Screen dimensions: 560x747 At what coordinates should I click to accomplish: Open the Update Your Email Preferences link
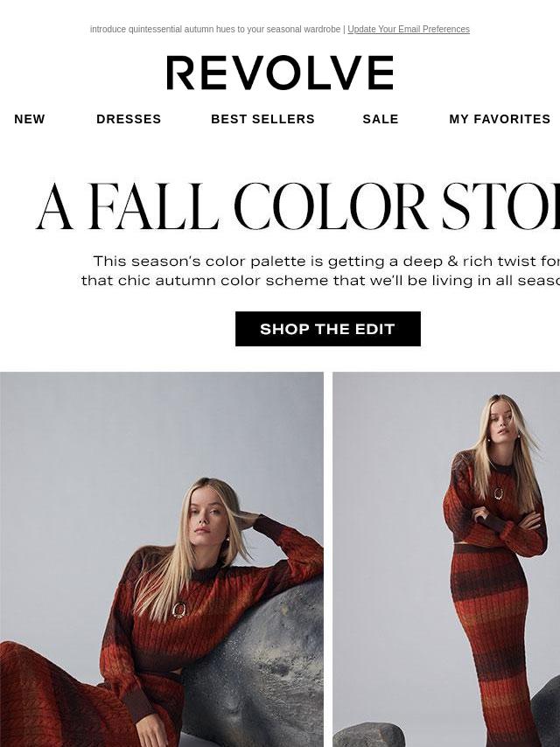(409, 29)
